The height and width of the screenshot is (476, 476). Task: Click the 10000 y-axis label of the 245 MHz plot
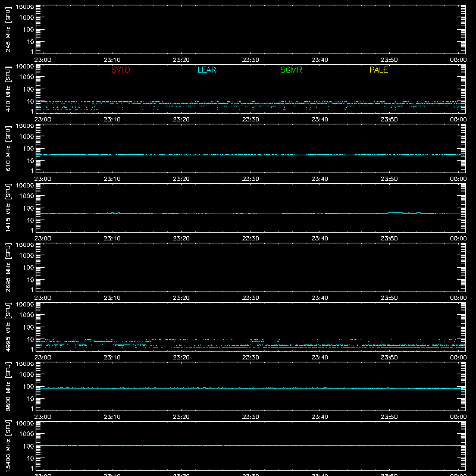(25, 7)
